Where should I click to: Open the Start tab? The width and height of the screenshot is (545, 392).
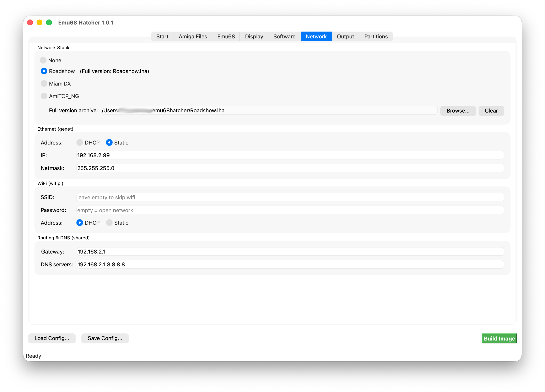click(162, 37)
